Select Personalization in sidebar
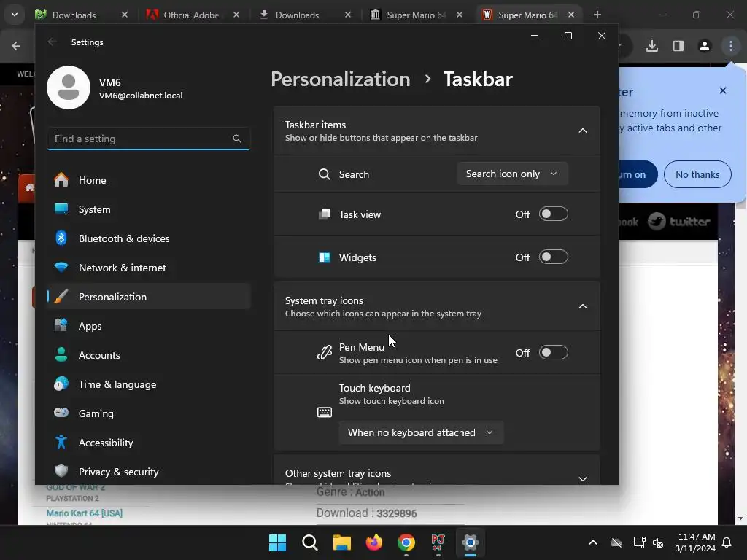This screenshot has height=560, width=747. [x=148, y=297]
